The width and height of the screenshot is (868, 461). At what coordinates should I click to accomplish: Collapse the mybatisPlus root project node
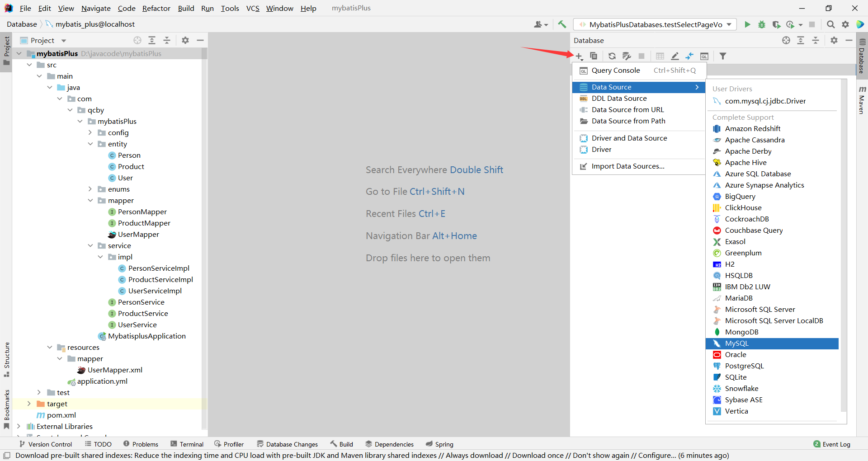[x=19, y=53]
